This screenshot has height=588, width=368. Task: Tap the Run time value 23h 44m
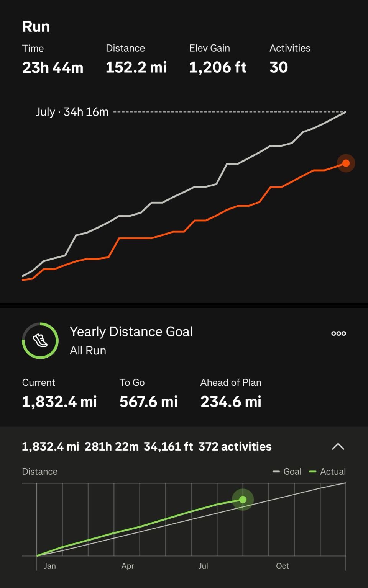click(53, 67)
